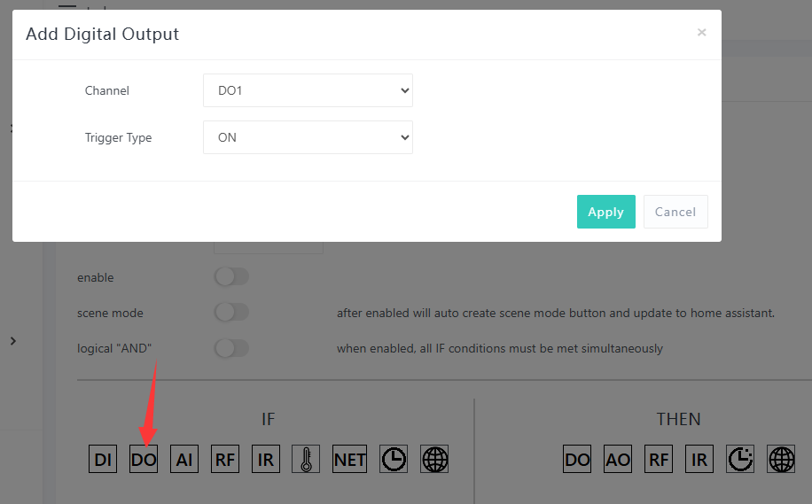Open the Channel dropdown showing DO1
This screenshot has width=812, height=504.
[x=308, y=90]
